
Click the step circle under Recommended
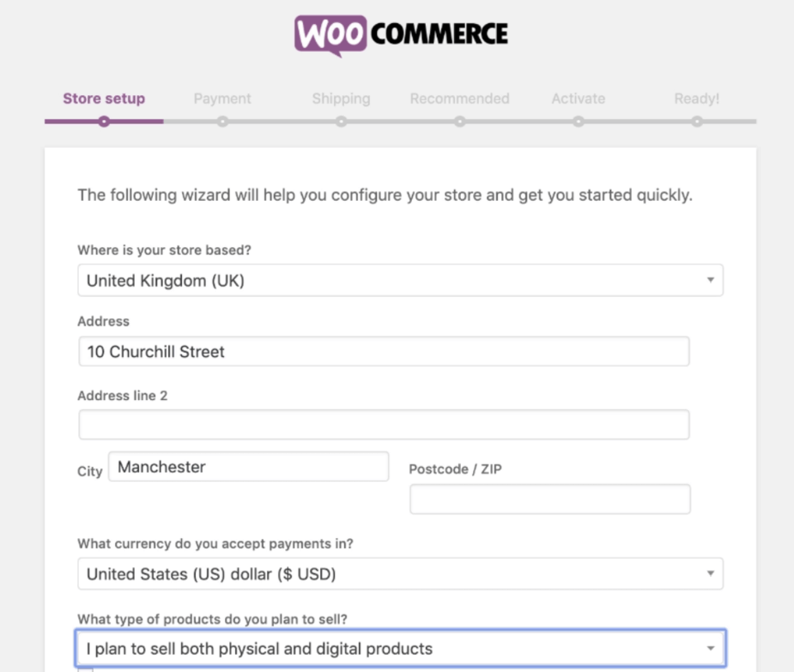(460, 122)
